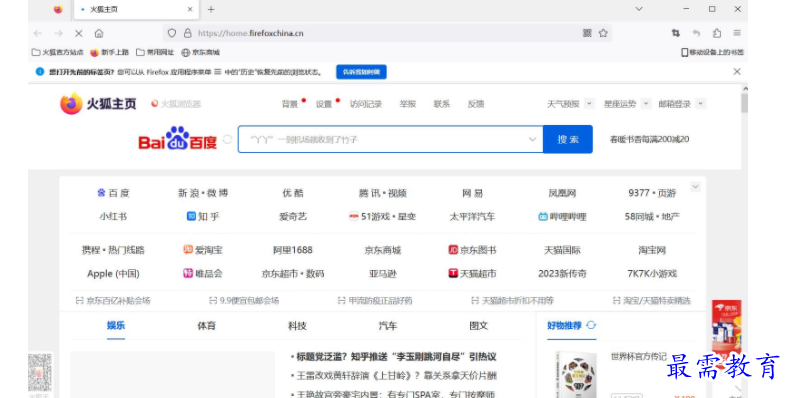Open the 京东商城 bookmark in the toolbar
Image resolution: width=788 pixels, height=398 pixels.
pos(201,52)
